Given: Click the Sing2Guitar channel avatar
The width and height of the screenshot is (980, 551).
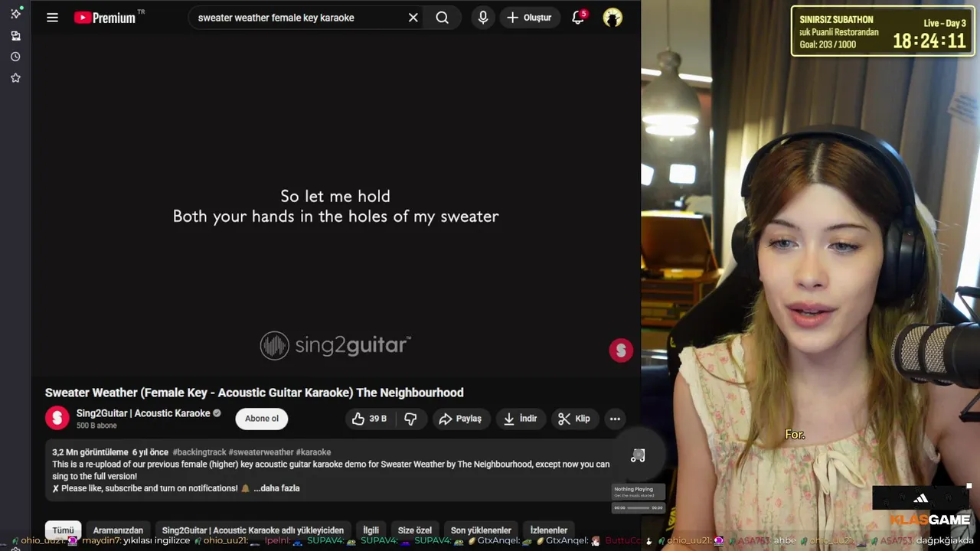Looking at the screenshot, I should click(x=57, y=418).
